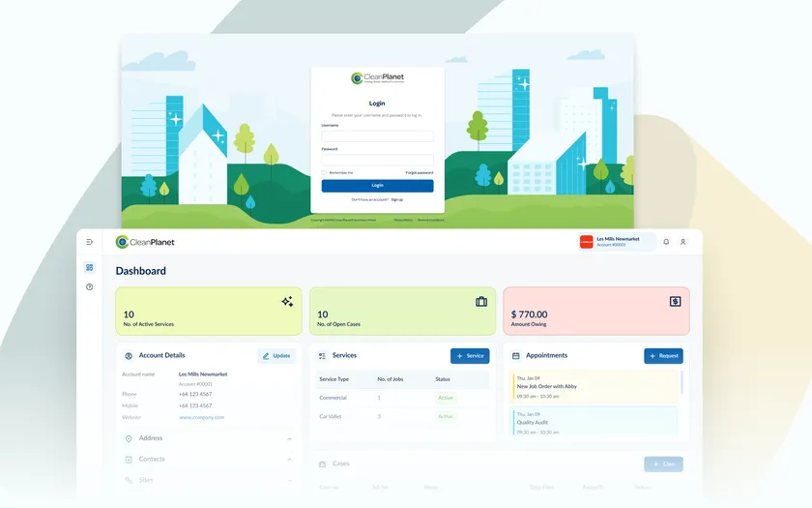Click the Update account details button
812x508 pixels.
coord(276,356)
